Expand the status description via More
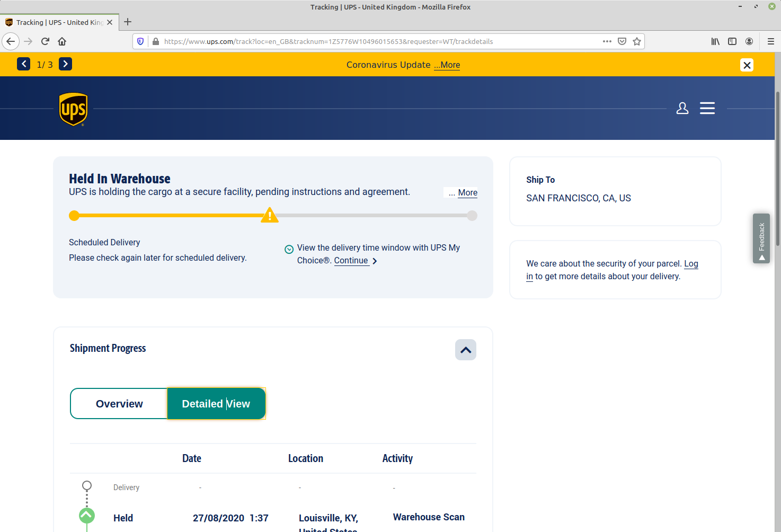The width and height of the screenshot is (781, 532). [467, 193]
